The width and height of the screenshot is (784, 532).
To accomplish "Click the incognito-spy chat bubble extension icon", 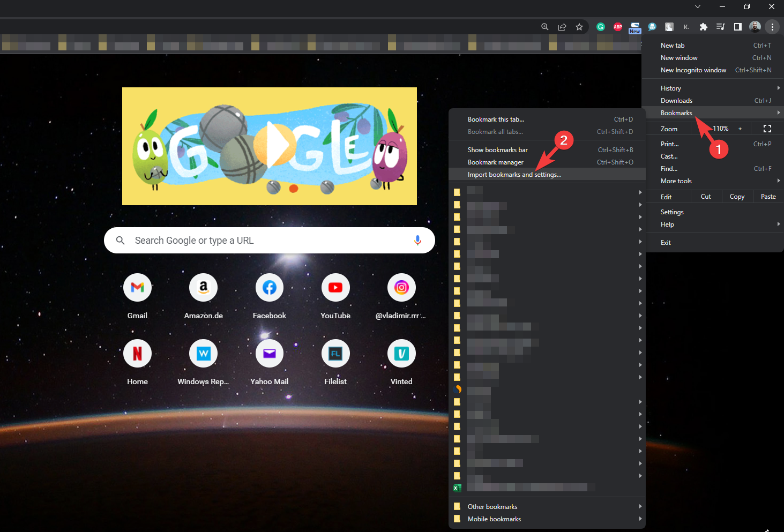I will click(652, 27).
